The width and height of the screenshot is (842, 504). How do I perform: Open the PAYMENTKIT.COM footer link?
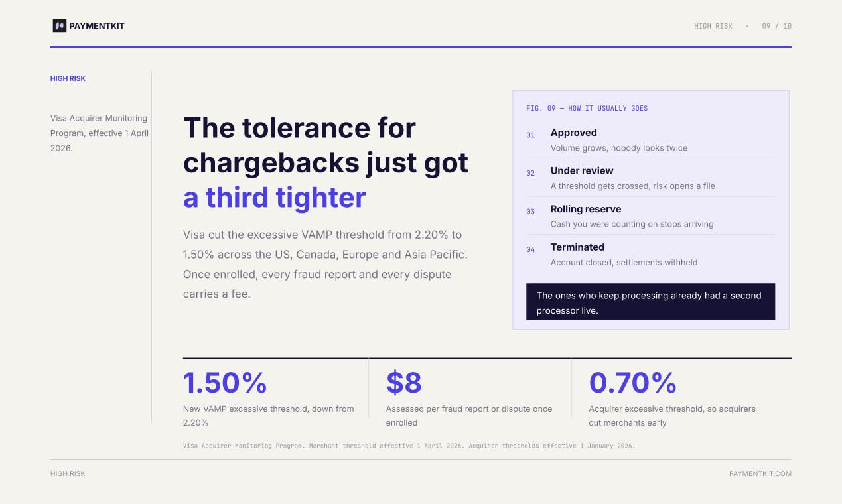click(x=760, y=473)
